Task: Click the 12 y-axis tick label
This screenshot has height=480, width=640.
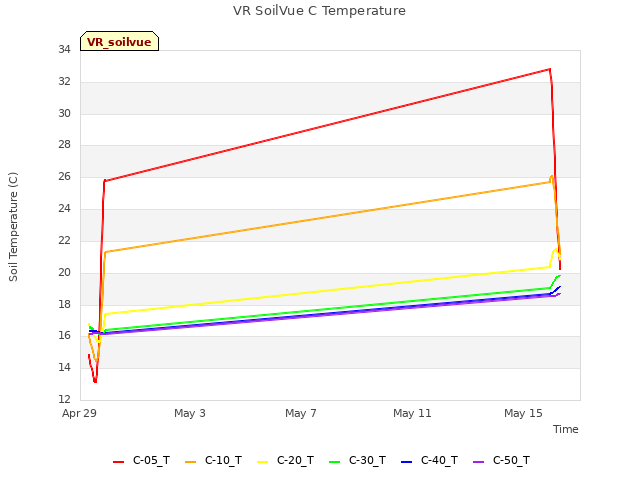Action: (64, 399)
